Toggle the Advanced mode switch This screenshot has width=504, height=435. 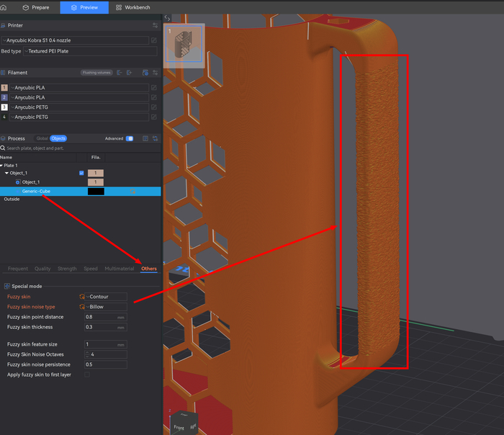[130, 138]
